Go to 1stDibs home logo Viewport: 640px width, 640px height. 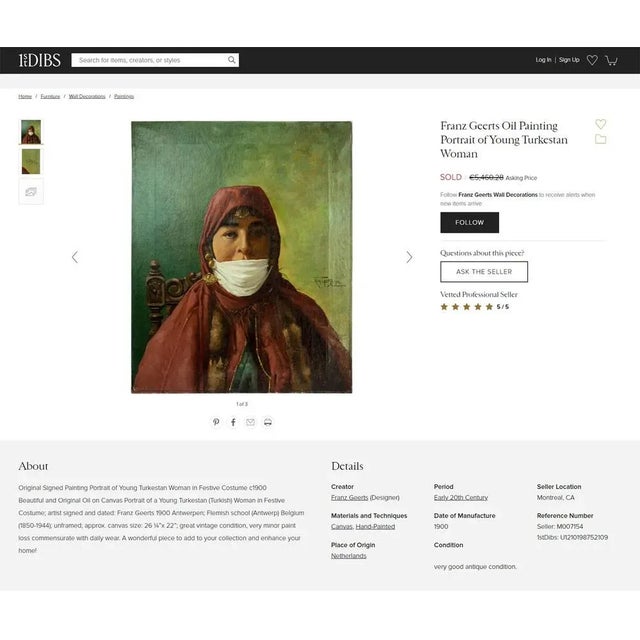click(x=40, y=60)
